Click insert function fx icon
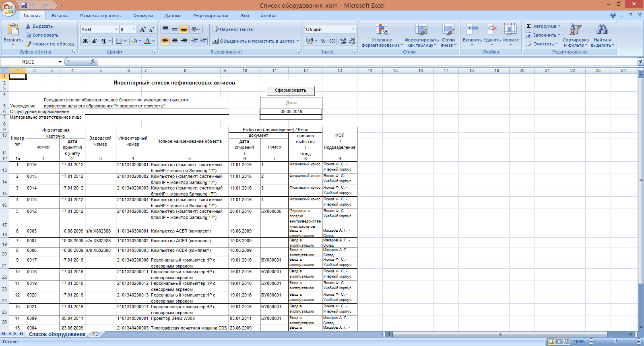The image size is (644, 346). click(93, 62)
